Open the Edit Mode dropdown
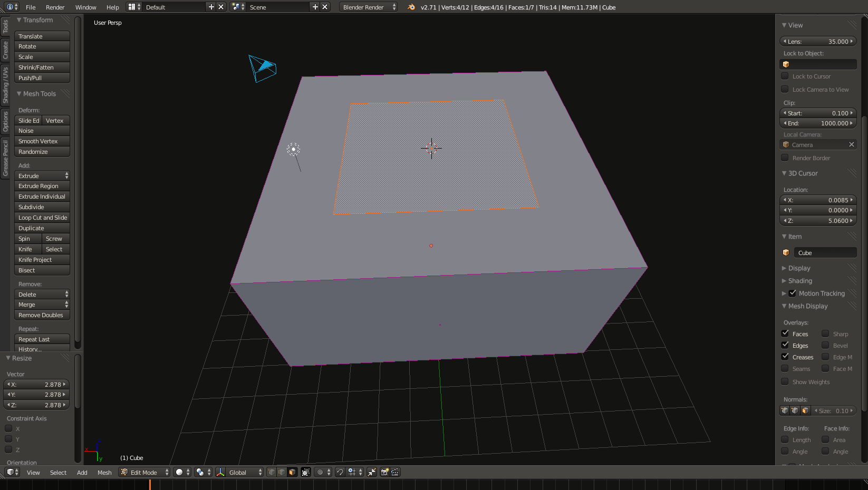The width and height of the screenshot is (868, 490). [144, 472]
